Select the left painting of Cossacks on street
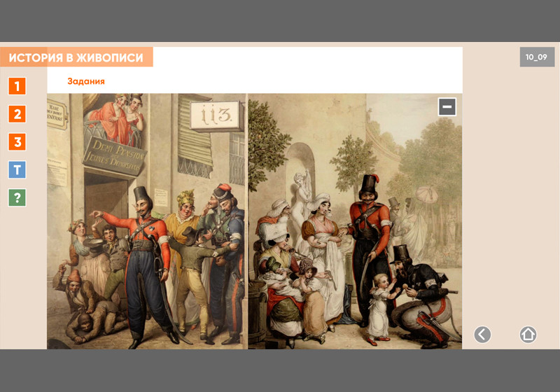 coord(147,221)
